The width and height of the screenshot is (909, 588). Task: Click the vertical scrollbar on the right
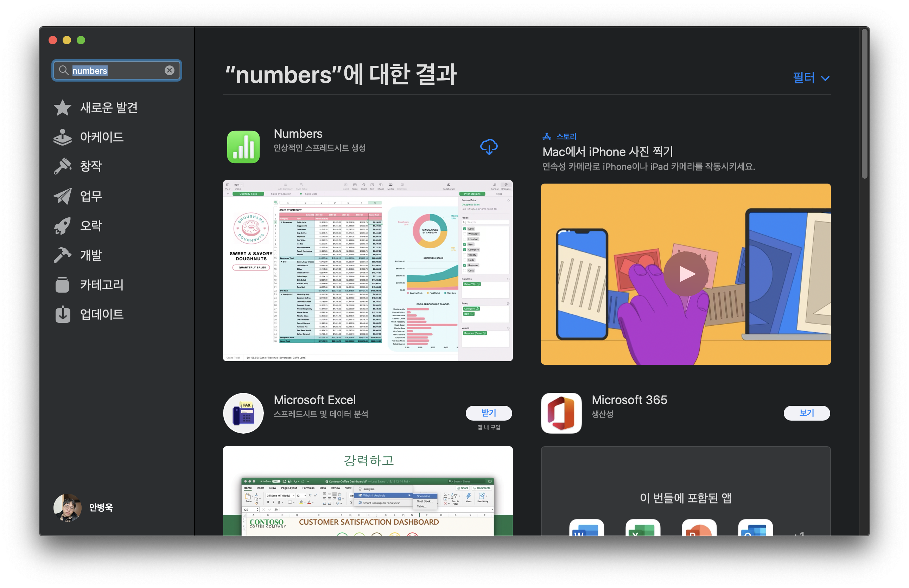865,104
